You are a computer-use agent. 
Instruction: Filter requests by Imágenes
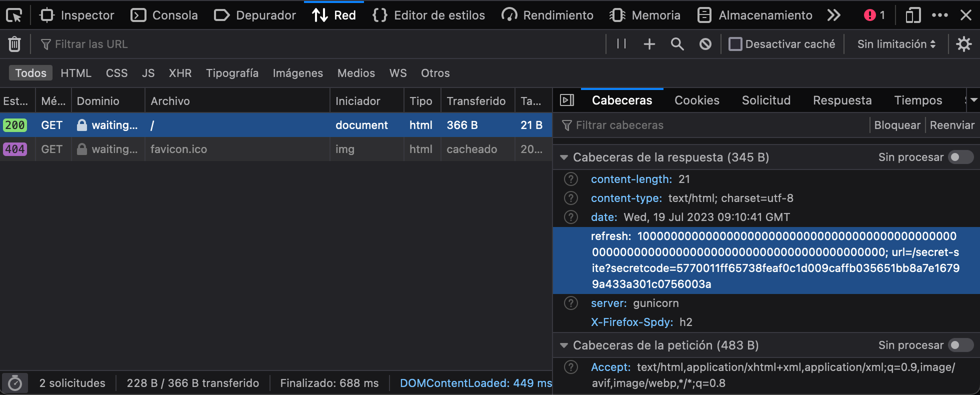297,73
